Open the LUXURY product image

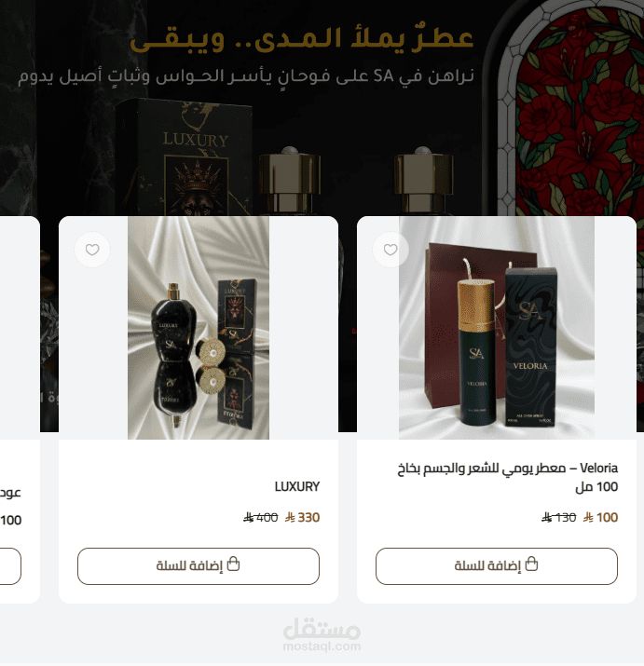199,328
